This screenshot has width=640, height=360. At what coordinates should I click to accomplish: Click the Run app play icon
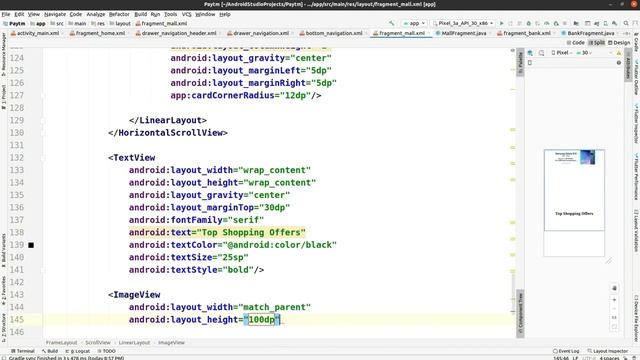pyautogui.click(x=502, y=23)
